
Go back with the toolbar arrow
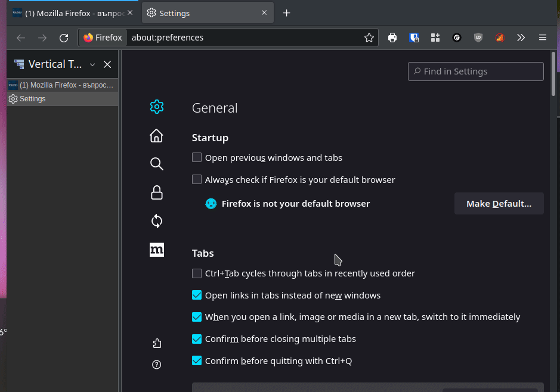pos(21,38)
